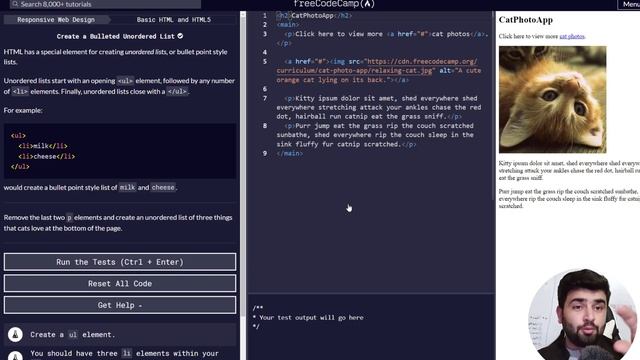The image size is (640, 360).
Task: Run the Tests button
Action: pos(120,262)
